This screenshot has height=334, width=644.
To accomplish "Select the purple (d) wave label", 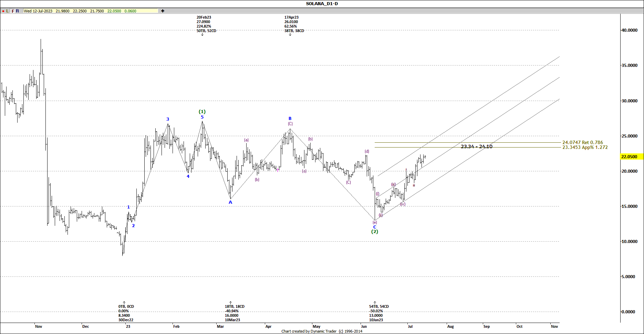I will click(x=367, y=151).
